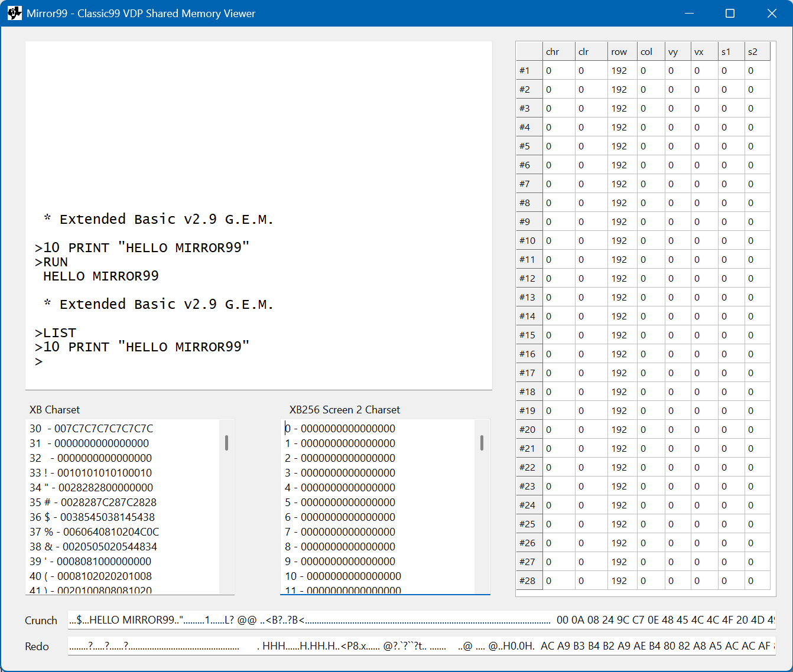Click the 'vx' column header
This screenshot has width=793, height=672.
[x=704, y=51]
